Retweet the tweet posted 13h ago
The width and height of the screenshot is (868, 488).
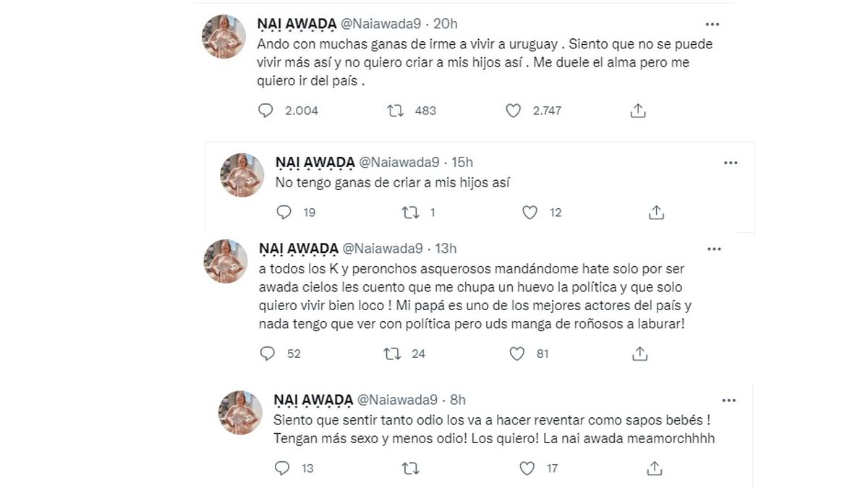pyautogui.click(x=393, y=354)
